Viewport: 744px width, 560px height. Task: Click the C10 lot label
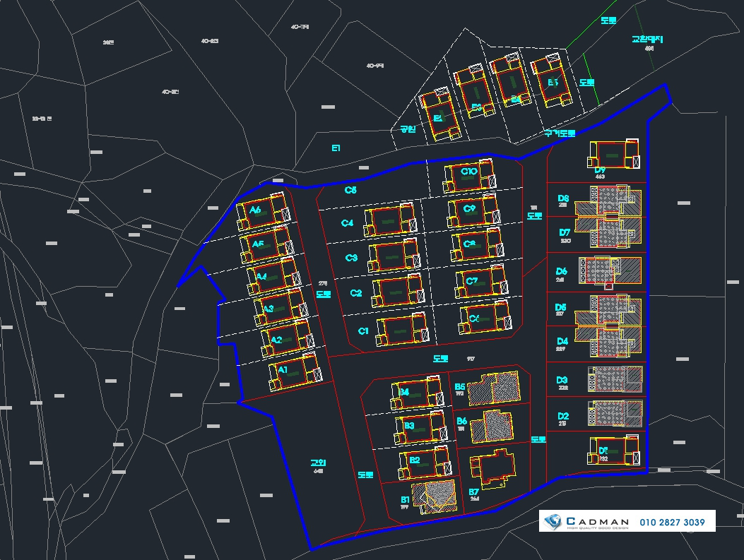click(468, 172)
